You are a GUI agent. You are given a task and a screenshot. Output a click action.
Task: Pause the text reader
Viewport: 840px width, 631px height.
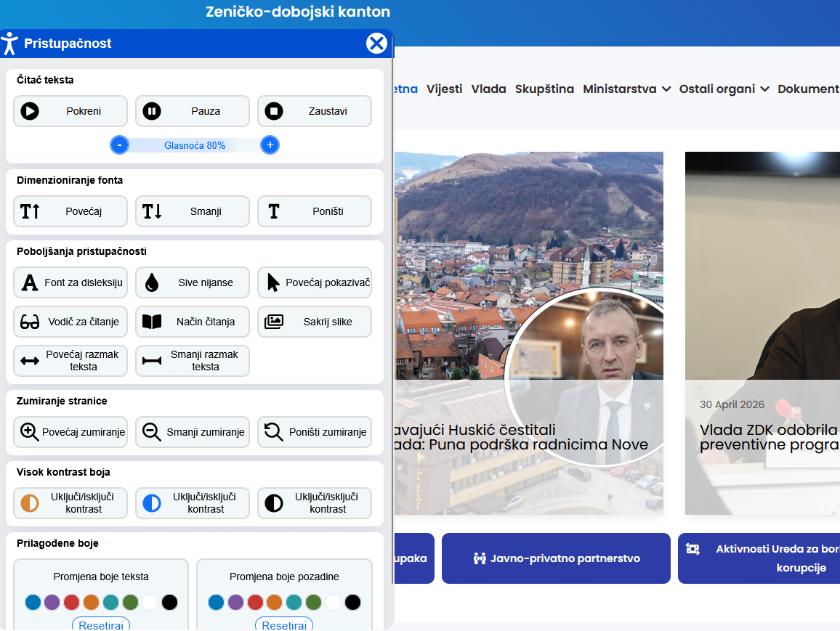192,110
